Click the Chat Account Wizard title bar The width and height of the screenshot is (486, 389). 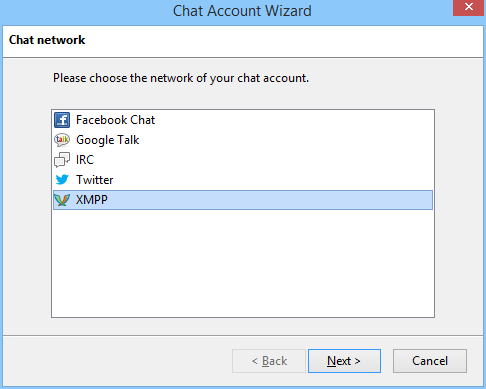tap(242, 11)
